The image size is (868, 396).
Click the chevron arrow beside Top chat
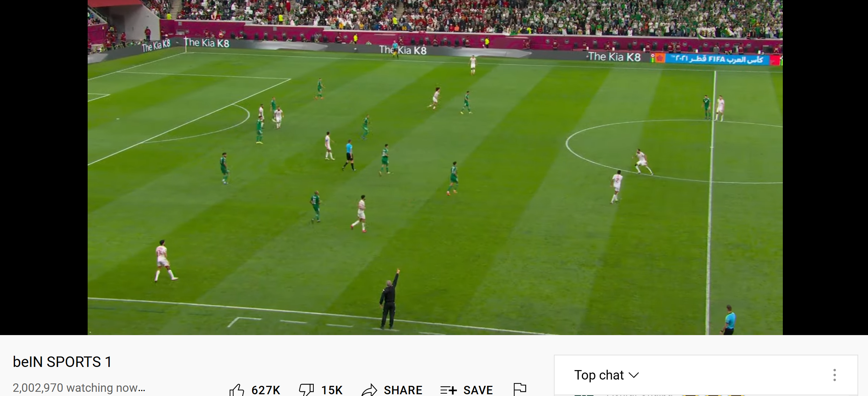point(634,375)
